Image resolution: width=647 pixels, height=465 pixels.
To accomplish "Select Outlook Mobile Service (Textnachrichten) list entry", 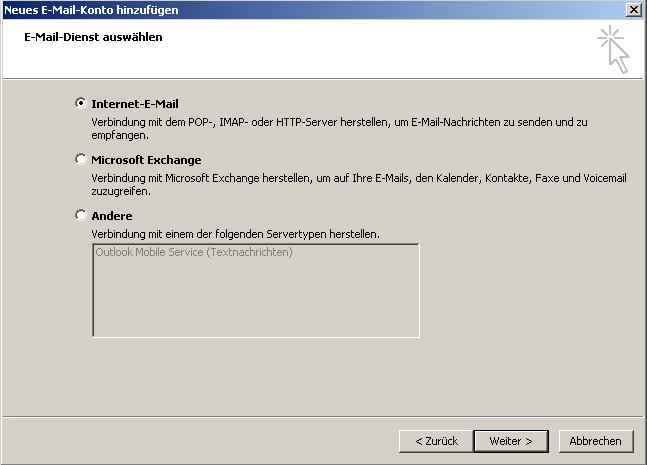I will pos(194,252).
